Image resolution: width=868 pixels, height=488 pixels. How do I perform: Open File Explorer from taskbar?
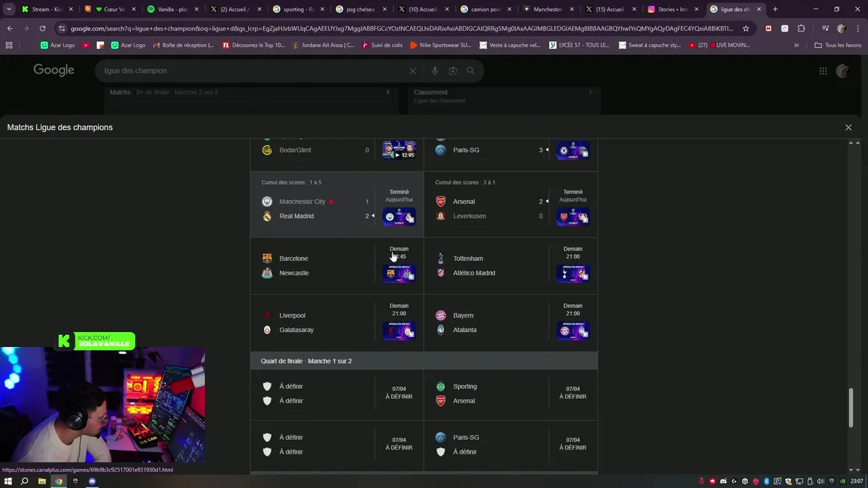point(41,481)
